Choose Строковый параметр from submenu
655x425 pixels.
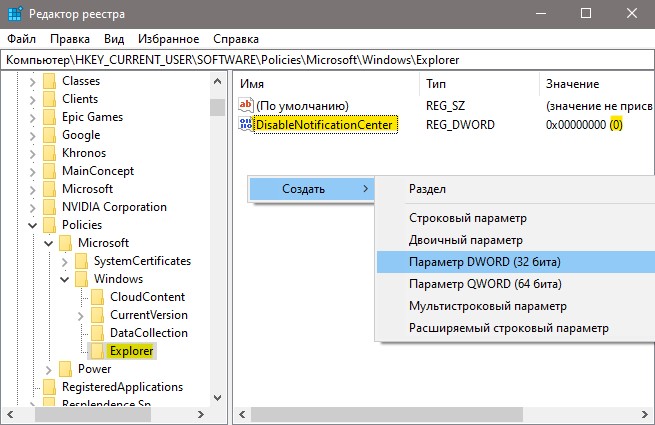tap(515, 218)
